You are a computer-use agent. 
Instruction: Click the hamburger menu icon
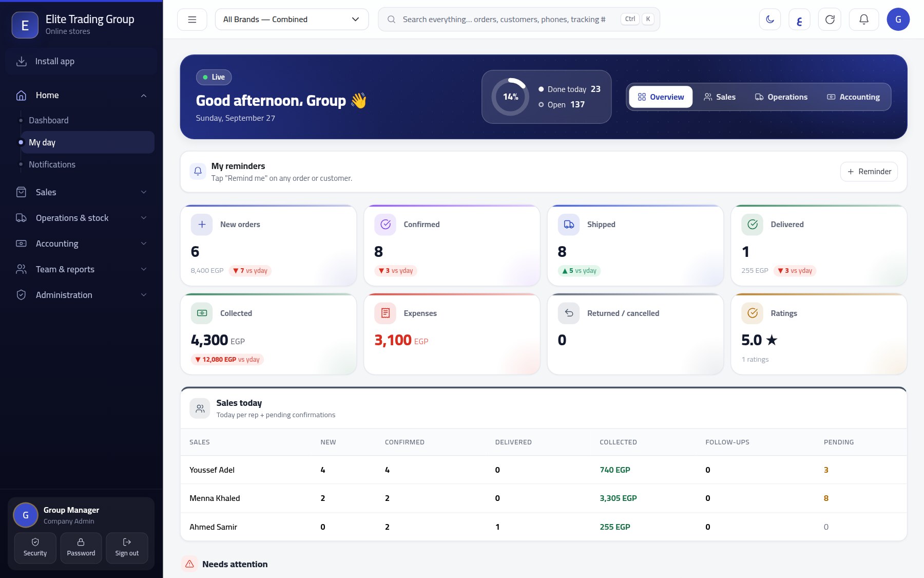(x=192, y=20)
